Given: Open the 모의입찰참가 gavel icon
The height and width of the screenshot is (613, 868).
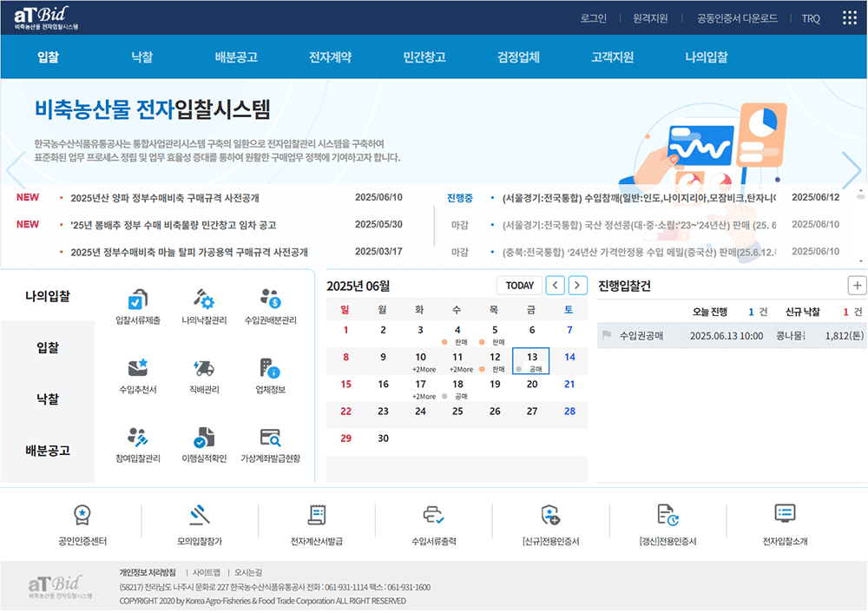Looking at the screenshot, I should coord(200,516).
